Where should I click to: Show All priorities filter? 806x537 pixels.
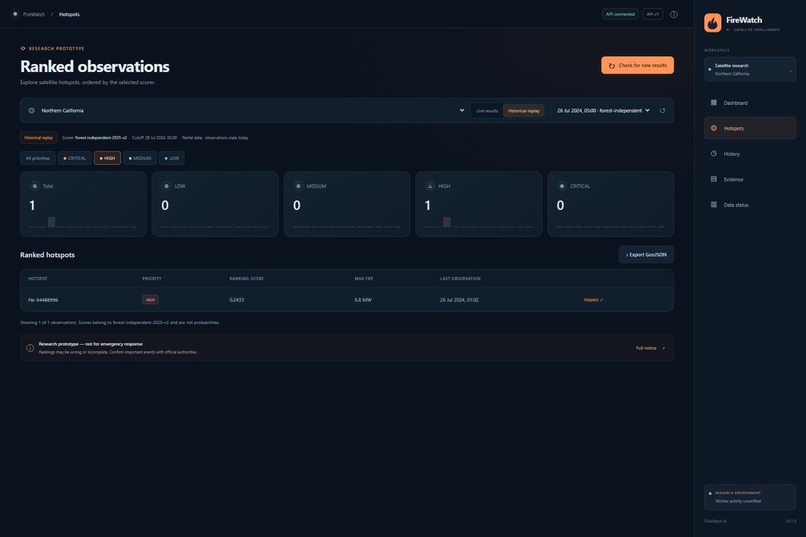pos(38,158)
